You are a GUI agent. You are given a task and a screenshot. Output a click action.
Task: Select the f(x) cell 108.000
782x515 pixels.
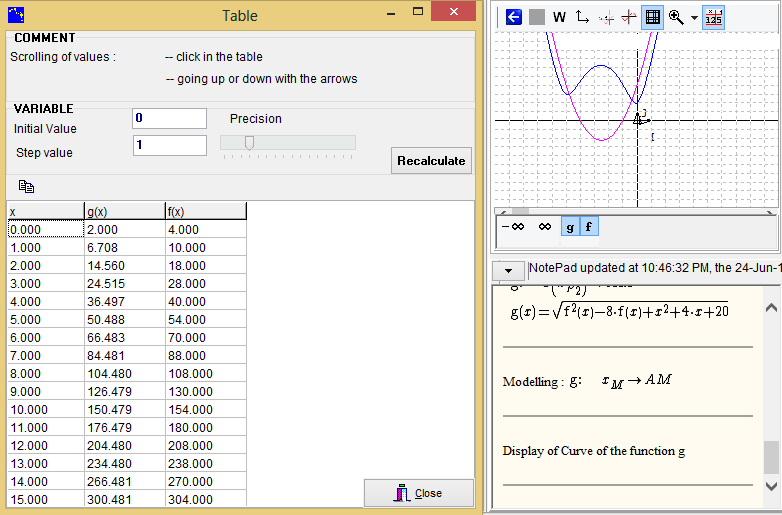click(206, 373)
